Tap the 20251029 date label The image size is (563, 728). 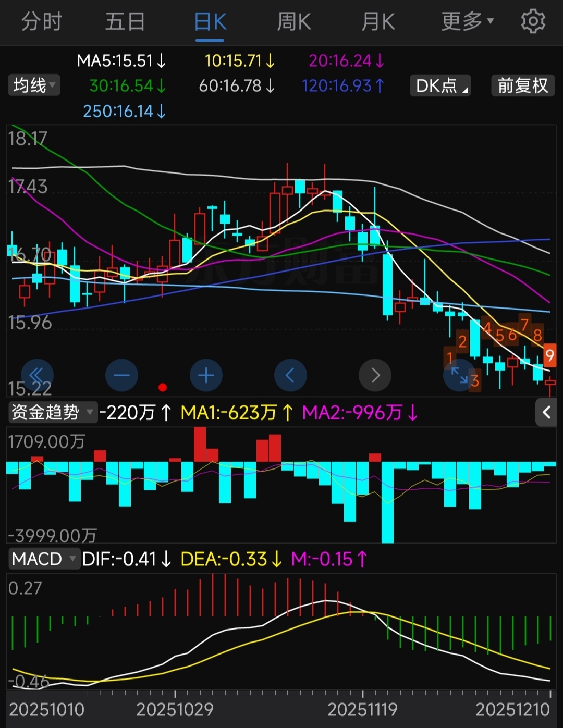pos(175,710)
